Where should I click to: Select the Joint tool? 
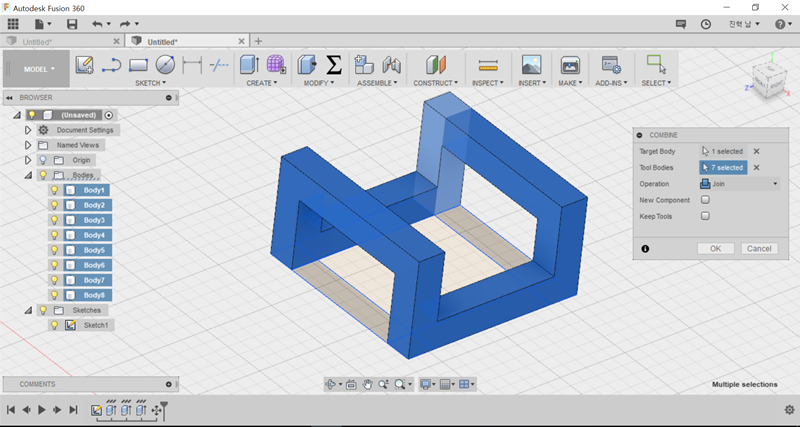[x=392, y=65]
